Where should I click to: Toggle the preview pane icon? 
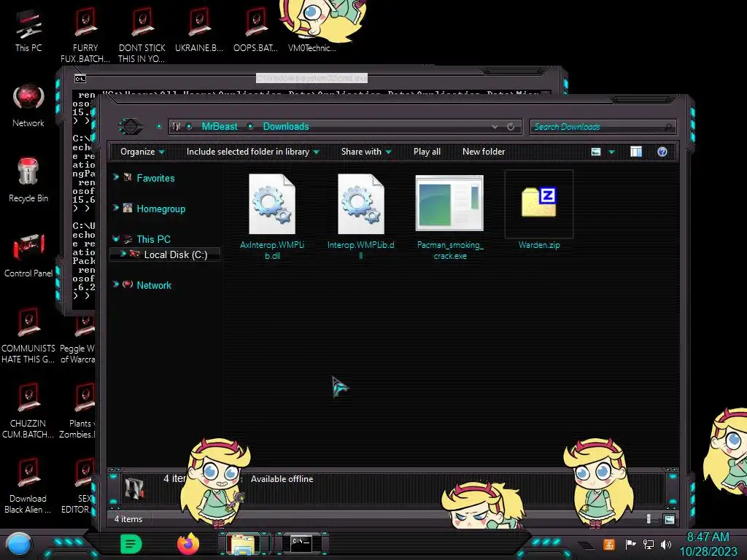click(x=636, y=152)
